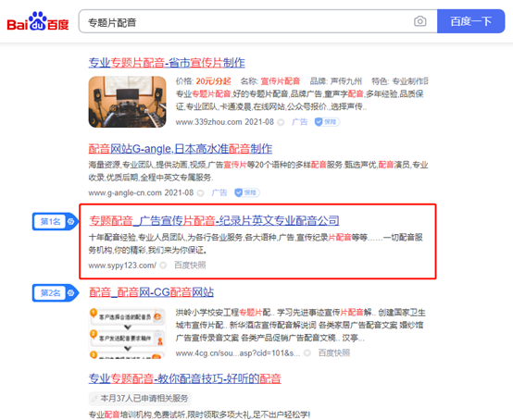This screenshot has width=513, height=420.
Task: Click price text 20元/分起
Action: point(213,81)
